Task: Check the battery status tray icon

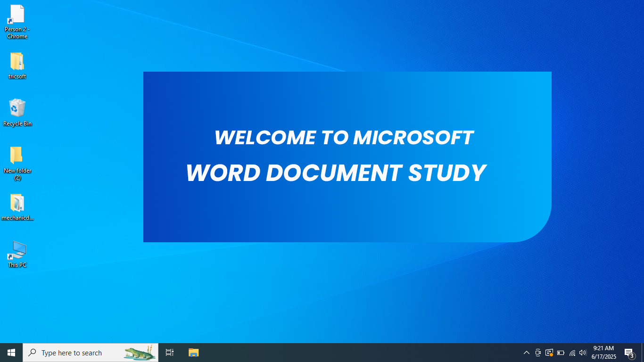Action: pyautogui.click(x=561, y=353)
